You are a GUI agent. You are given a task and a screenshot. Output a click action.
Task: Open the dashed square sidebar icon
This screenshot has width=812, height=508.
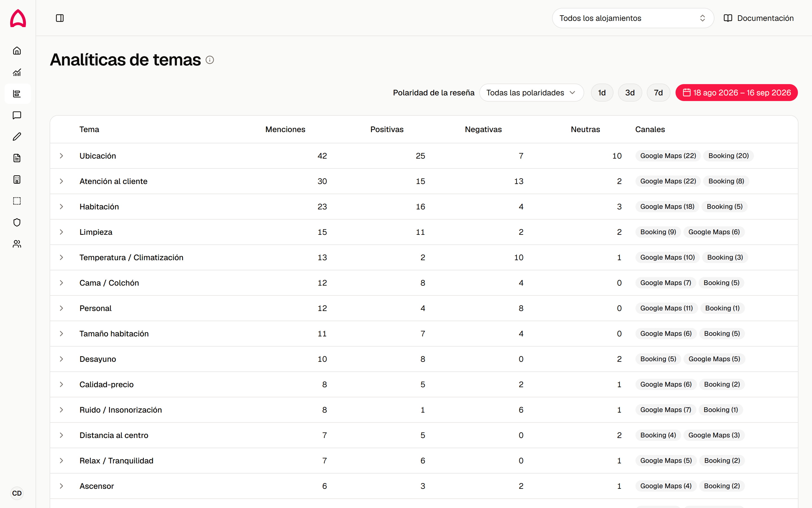click(x=17, y=201)
